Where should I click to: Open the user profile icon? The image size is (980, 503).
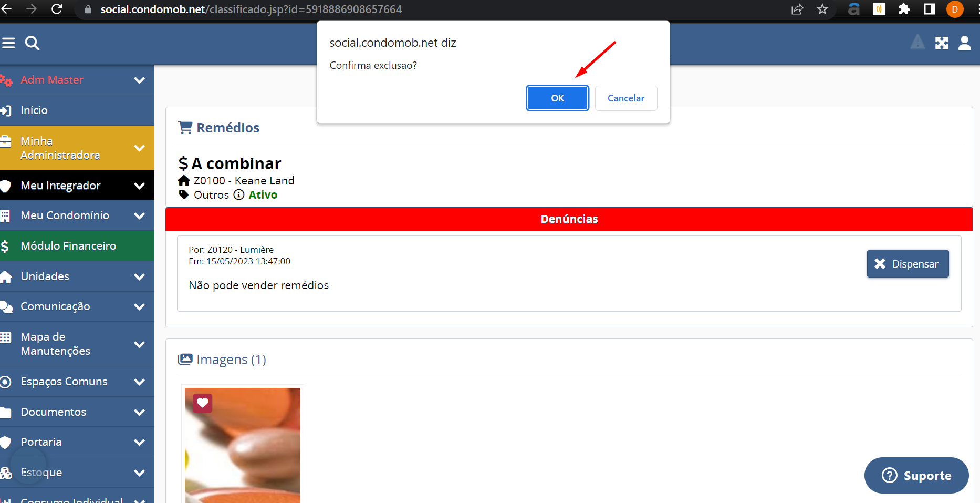pyautogui.click(x=964, y=43)
